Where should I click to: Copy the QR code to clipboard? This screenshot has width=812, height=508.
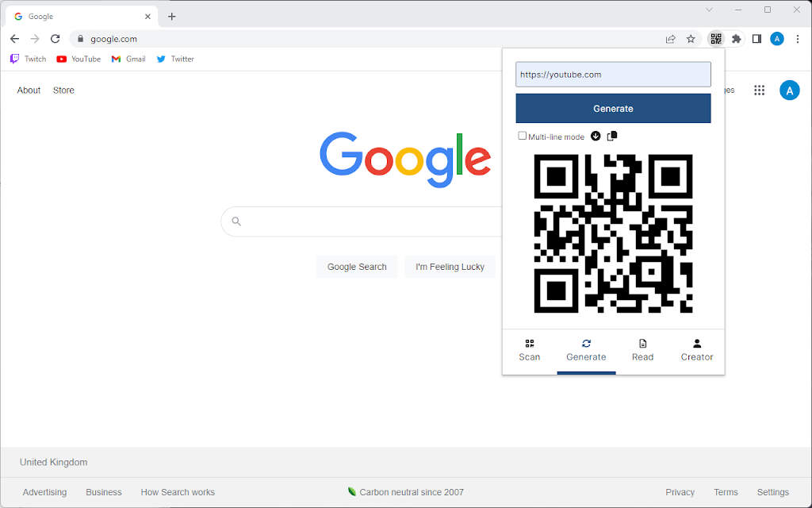pos(612,136)
